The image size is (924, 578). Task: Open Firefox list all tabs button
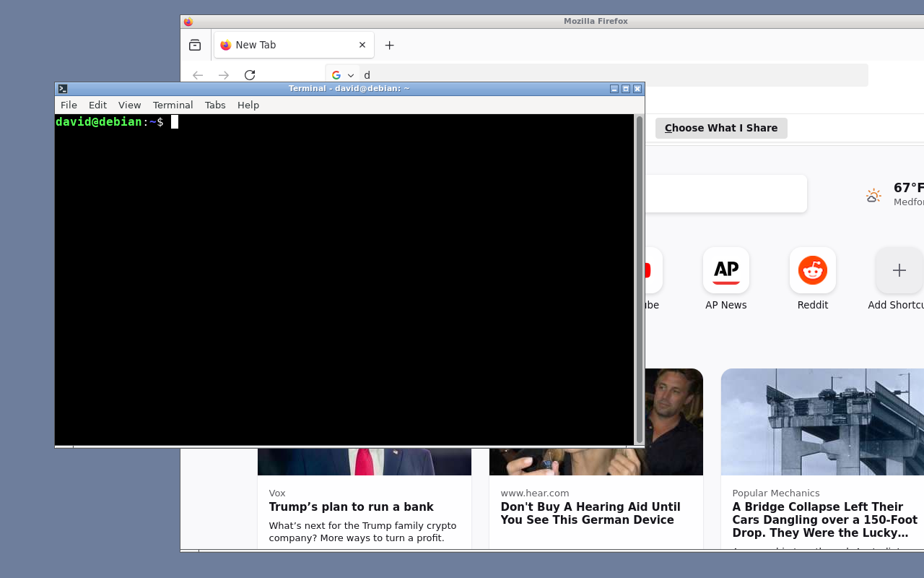coord(195,45)
